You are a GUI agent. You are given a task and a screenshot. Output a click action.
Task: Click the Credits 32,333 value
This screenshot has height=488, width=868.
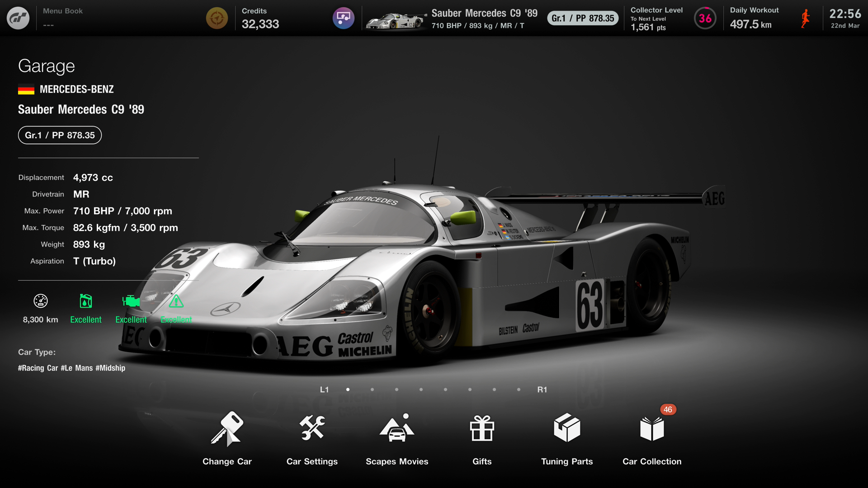click(x=260, y=24)
